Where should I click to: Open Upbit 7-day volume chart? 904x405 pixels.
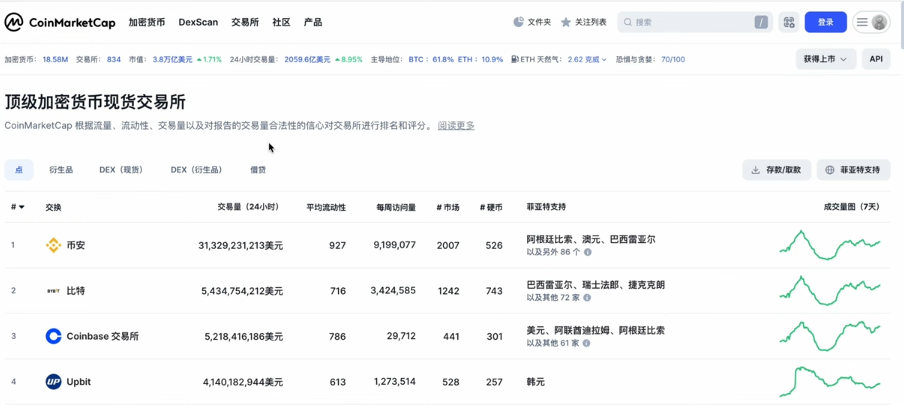pos(830,381)
